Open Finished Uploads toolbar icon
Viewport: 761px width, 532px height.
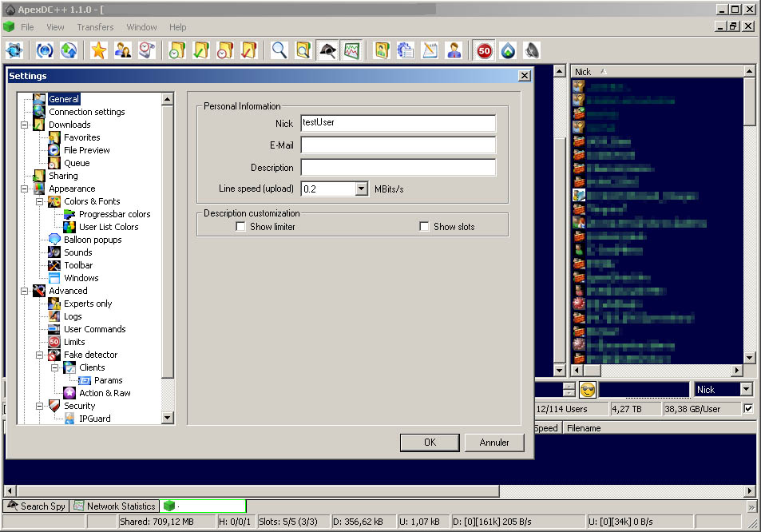pos(249,50)
